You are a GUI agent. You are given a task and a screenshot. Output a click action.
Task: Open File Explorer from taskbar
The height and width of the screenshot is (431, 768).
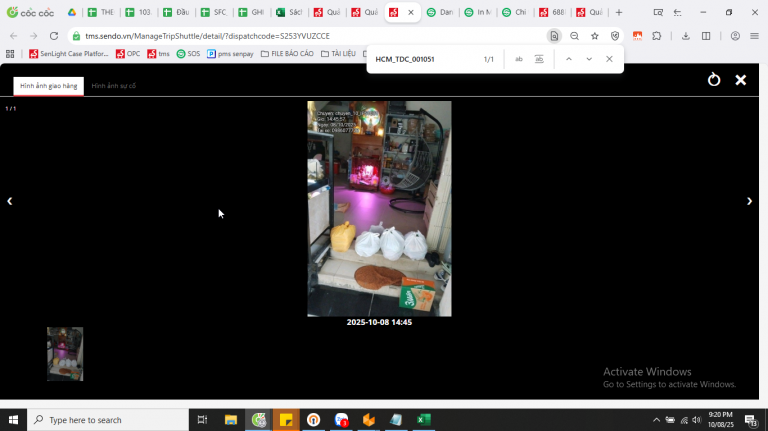pyautogui.click(x=231, y=420)
